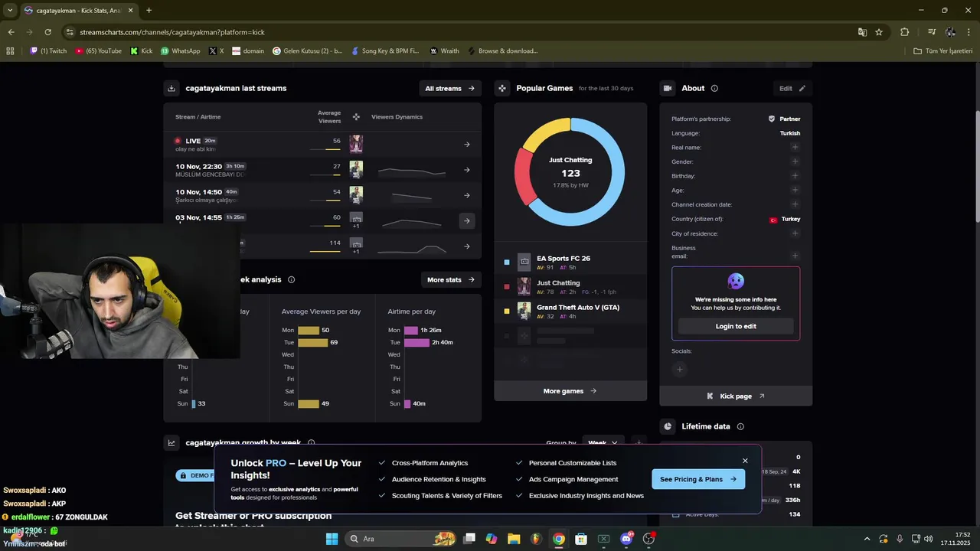Open the 114 average viewers stream arrow
Image resolution: width=980 pixels, height=551 pixels.
tap(467, 246)
